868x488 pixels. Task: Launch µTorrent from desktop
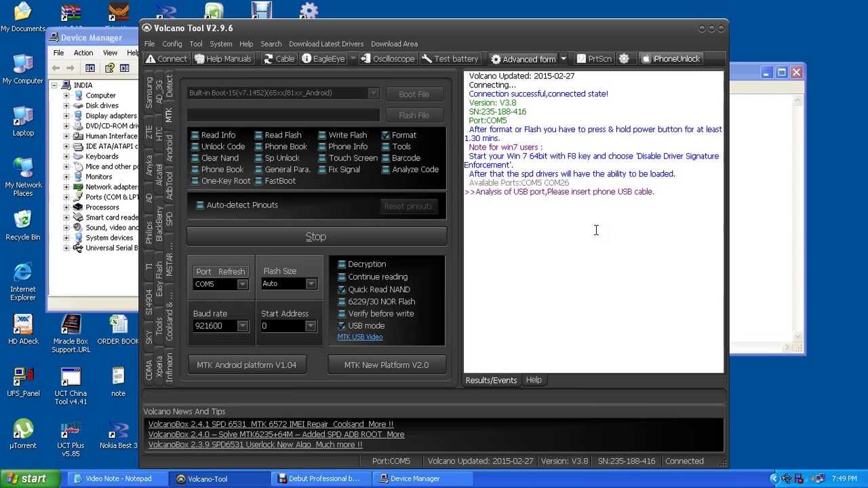[x=23, y=434]
